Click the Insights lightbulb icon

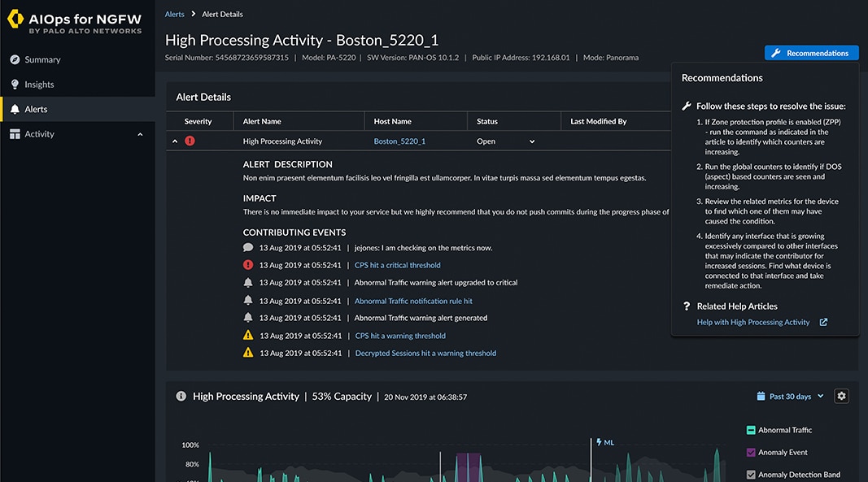click(x=15, y=84)
